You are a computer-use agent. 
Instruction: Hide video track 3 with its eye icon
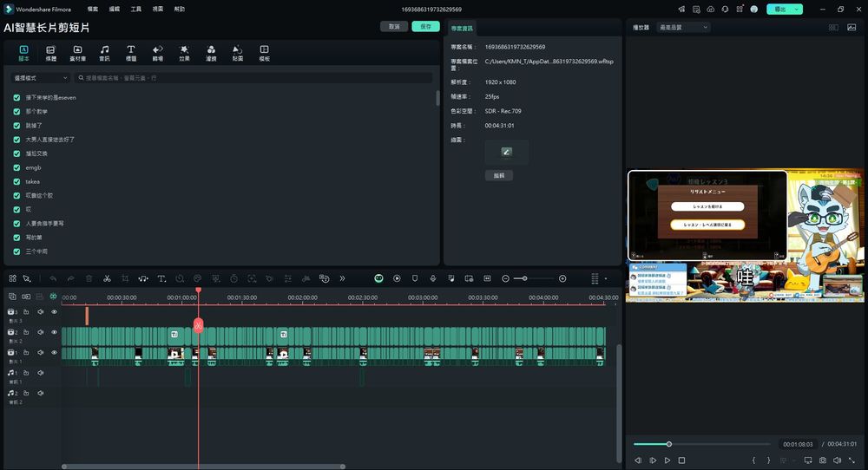pyautogui.click(x=54, y=312)
